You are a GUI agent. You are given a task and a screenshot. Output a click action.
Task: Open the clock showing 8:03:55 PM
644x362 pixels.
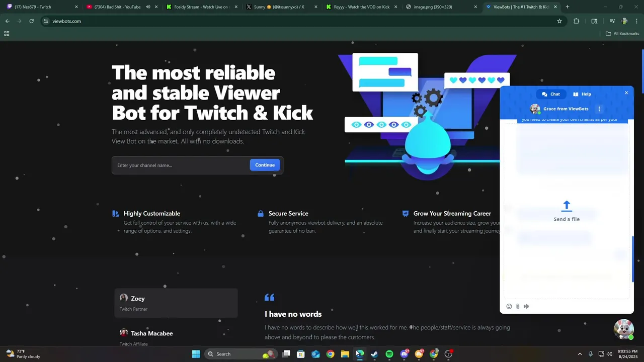click(627, 354)
